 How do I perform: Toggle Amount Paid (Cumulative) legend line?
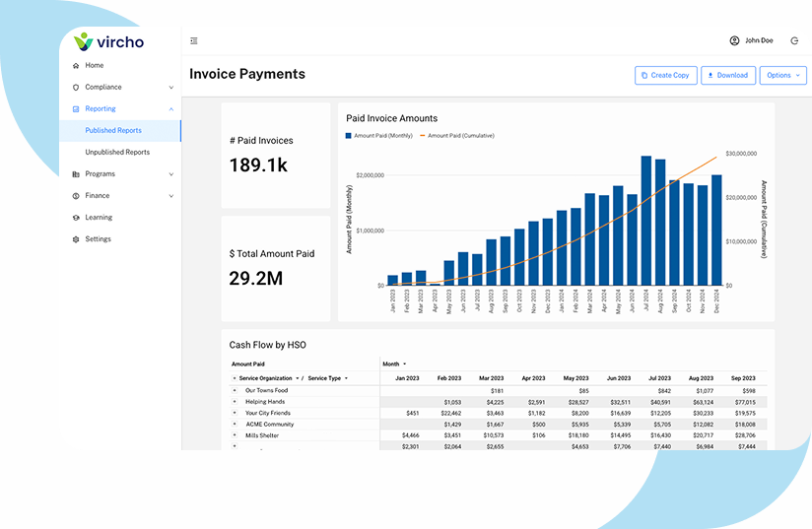(x=422, y=136)
